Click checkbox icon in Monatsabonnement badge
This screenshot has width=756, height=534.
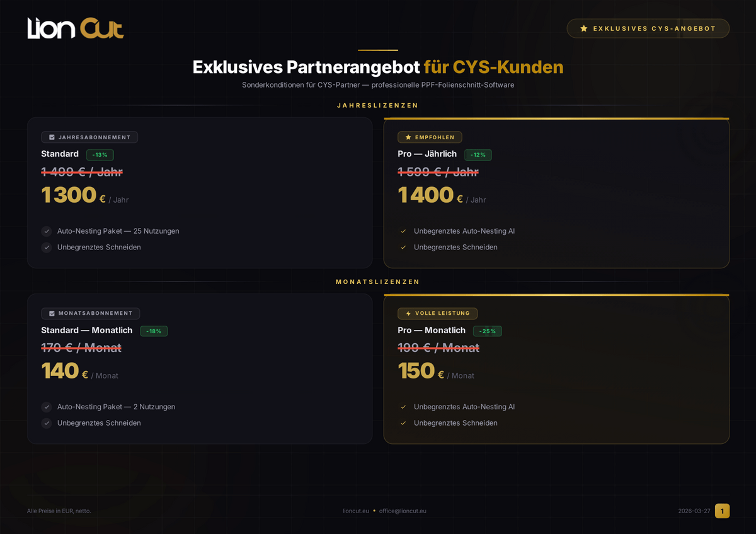click(52, 314)
